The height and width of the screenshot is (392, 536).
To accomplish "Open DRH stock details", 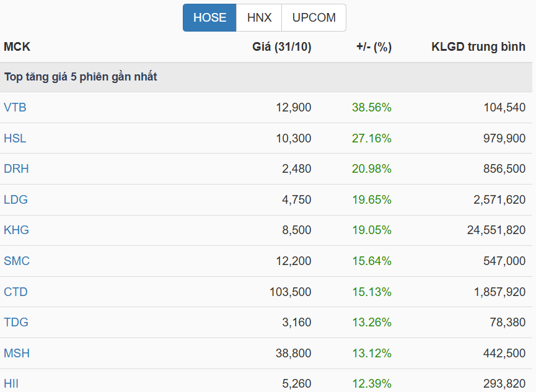I will (16, 168).
